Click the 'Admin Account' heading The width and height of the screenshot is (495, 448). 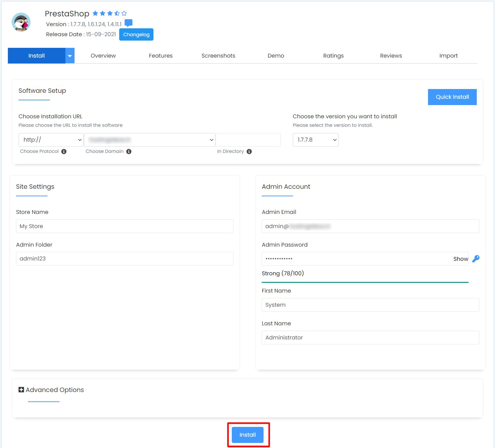286,187
